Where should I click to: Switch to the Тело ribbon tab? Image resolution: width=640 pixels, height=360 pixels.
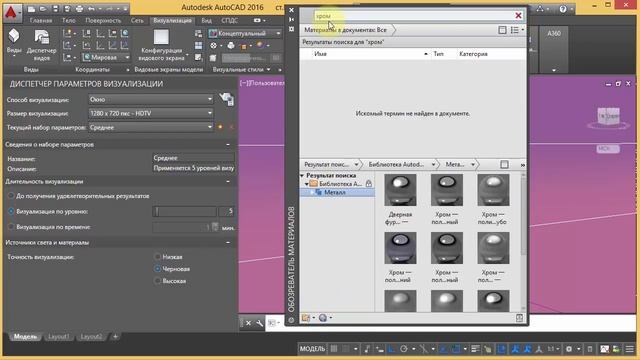click(x=69, y=20)
